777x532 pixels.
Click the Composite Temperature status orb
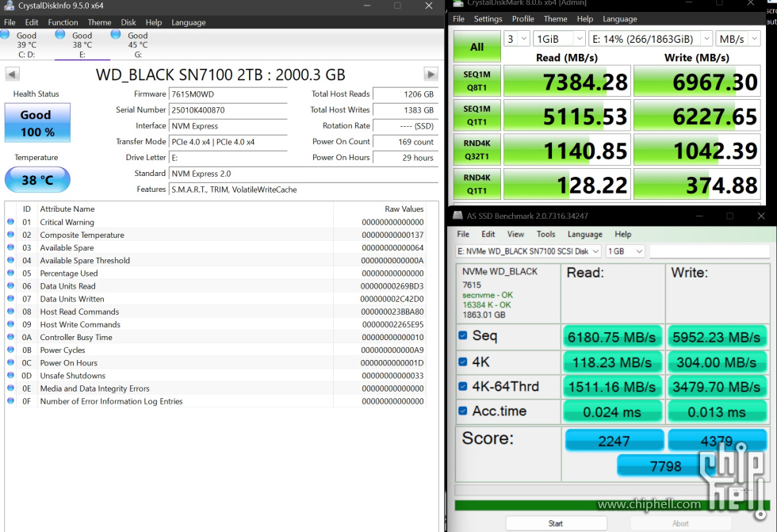click(x=10, y=235)
